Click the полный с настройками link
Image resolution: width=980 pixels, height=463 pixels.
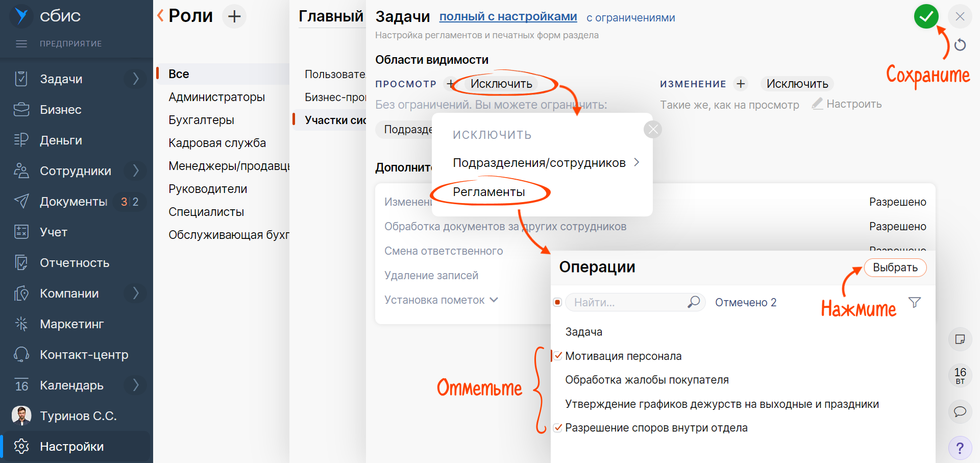click(x=508, y=17)
